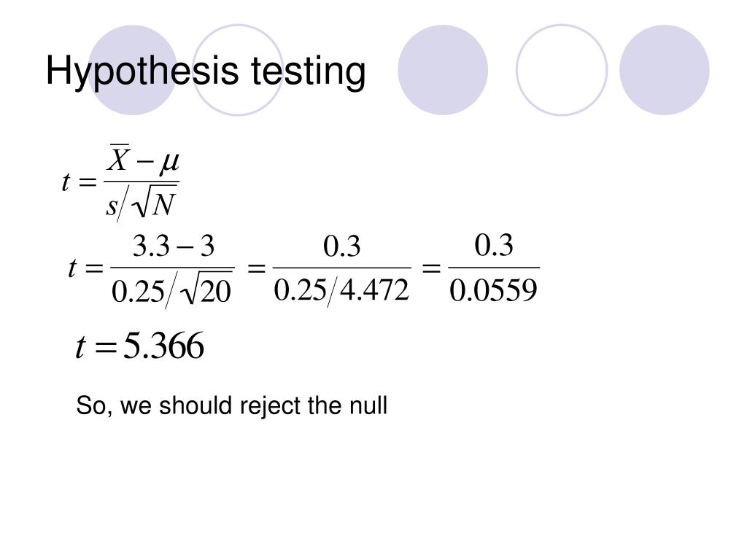This screenshot has width=747, height=560.
Task: Select the 0.25/4.472 denominator
Action: (x=341, y=290)
